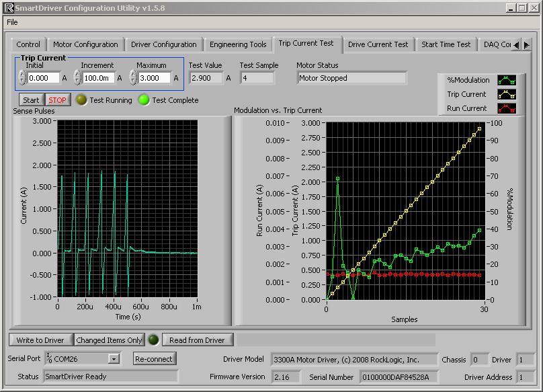Viewport: 543px width, 392px height.
Task: Click the Maximum trip current stepper arrows
Action: (x=133, y=78)
